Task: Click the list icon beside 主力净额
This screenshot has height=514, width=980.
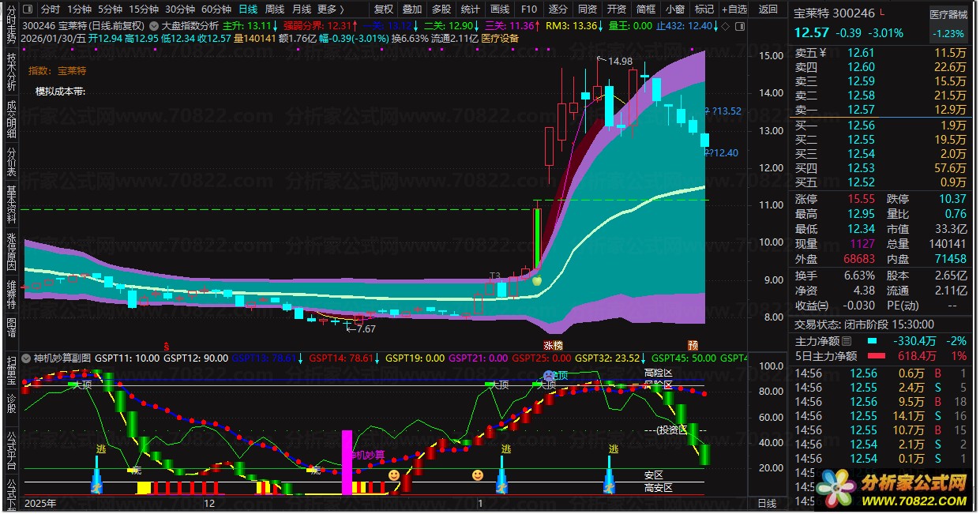Action: pyautogui.click(x=847, y=341)
